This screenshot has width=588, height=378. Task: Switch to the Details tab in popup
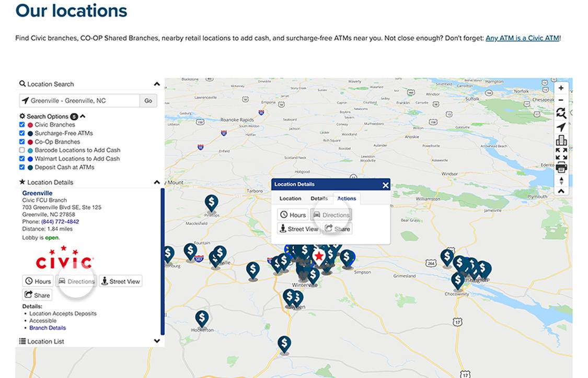[319, 198]
